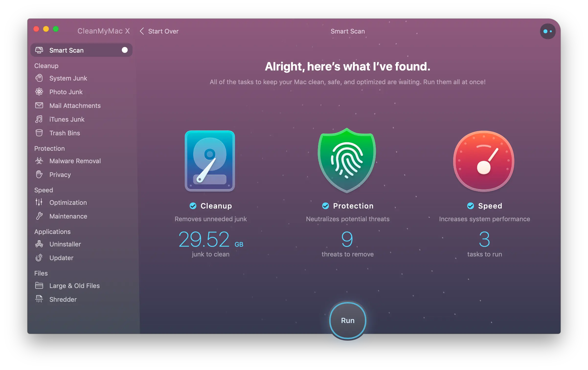The width and height of the screenshot is (588, 370).
Task: Check Cleanup task checkbox
Action: tap(192, 206)
